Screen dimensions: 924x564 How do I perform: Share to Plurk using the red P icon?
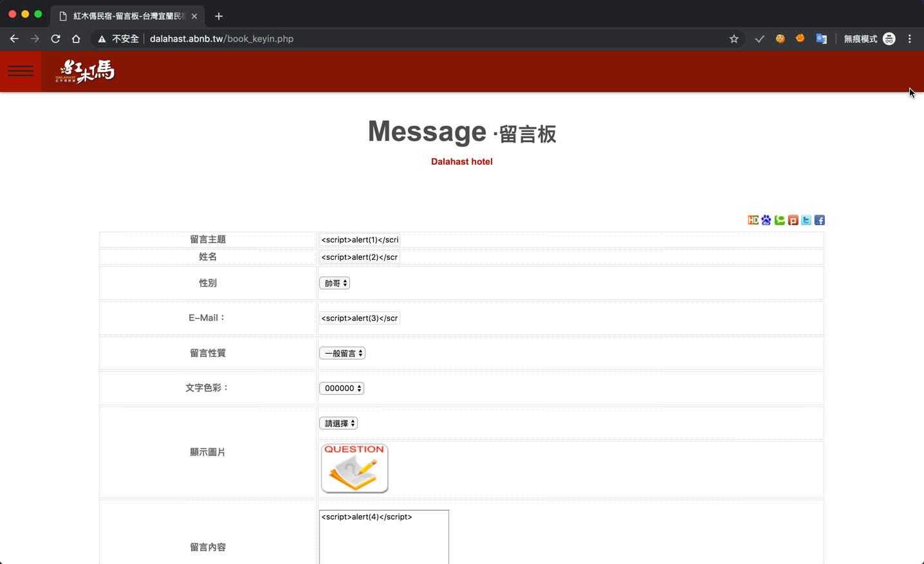(793, 220)
